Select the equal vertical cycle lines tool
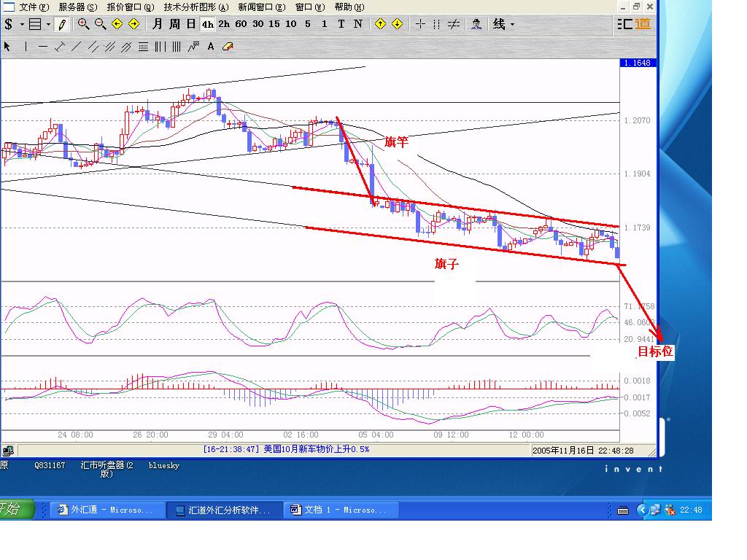This screenshot has width=747, height=560. click(177, 47)
